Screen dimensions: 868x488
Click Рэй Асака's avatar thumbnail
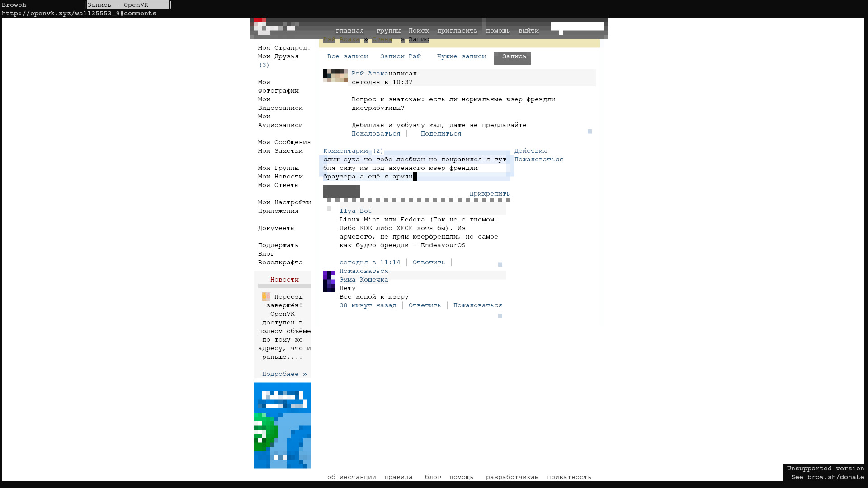(x=335, y=75)
